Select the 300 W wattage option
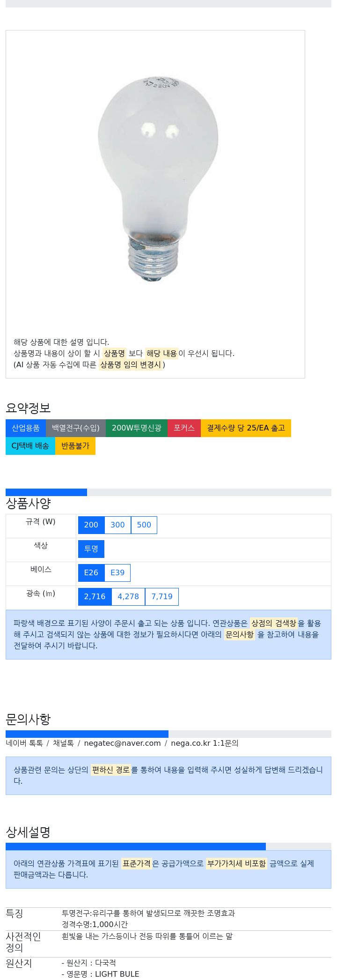The width and height of the screenshot is (337, 980). point(117,525)
